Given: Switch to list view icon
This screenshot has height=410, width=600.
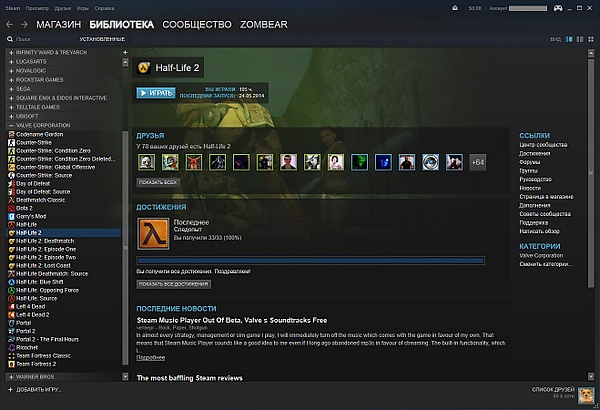Looking at the screenshot, I should click(x=581, y=39).
